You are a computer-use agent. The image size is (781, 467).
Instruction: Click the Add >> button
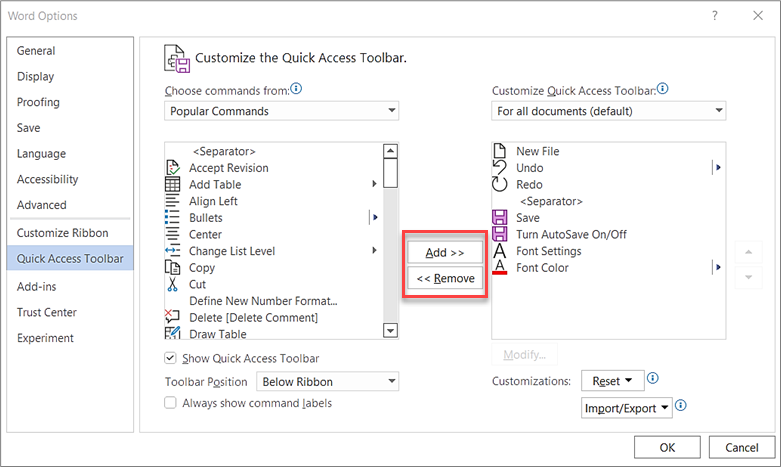point(444,253)
